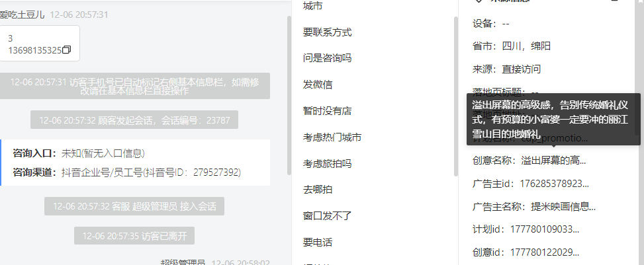Image resolution: width=644 pixels, height=265 pixels.
Task: Click the 咨询渠道 抖音企业号 info card
Action: click(136, 163)
